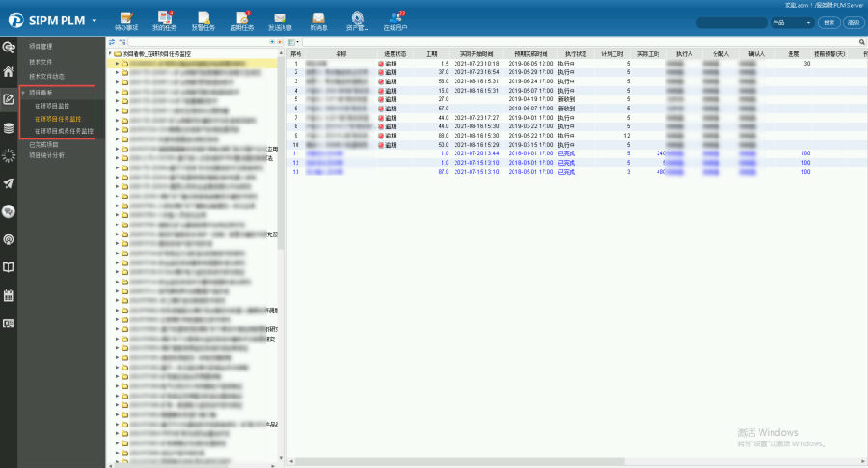Select the edit pencil sidebar icon
Image resolution: width=868 pixels, height=468 pixels.
coord(9,99)
